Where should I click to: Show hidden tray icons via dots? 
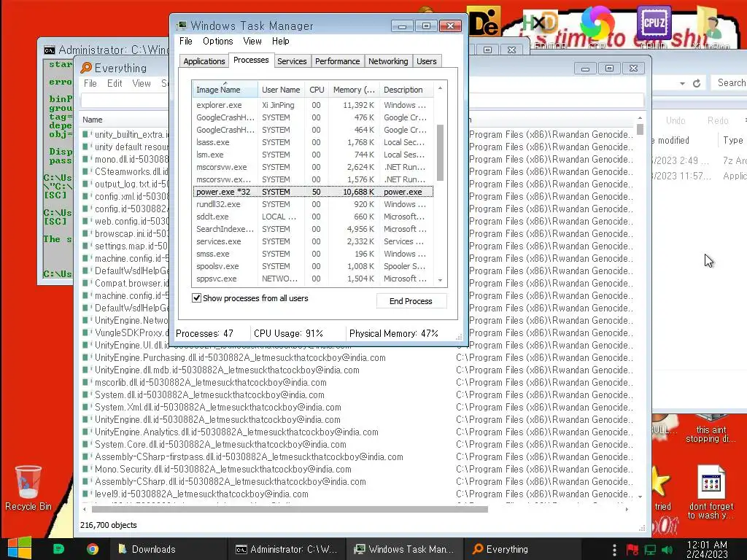(x=614, y=550)
